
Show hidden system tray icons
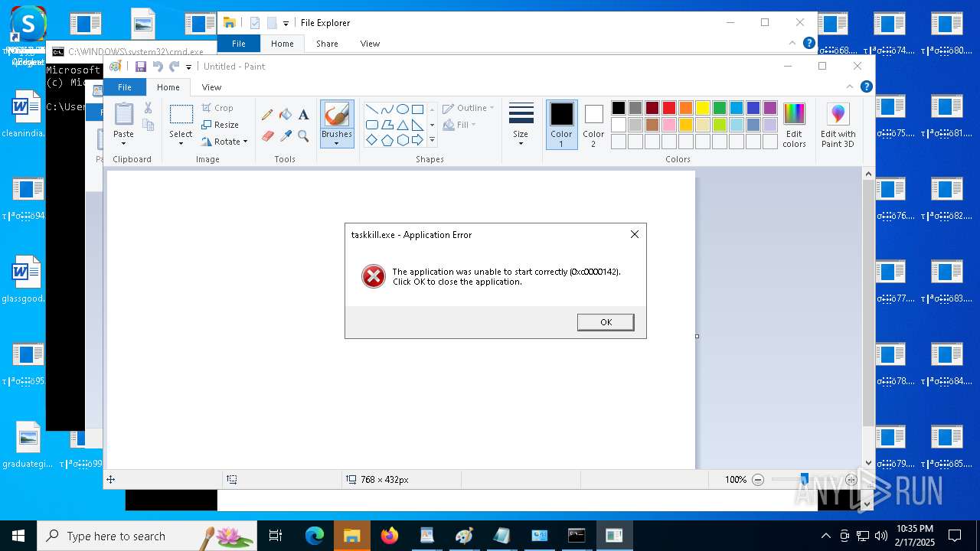(825, 536)
